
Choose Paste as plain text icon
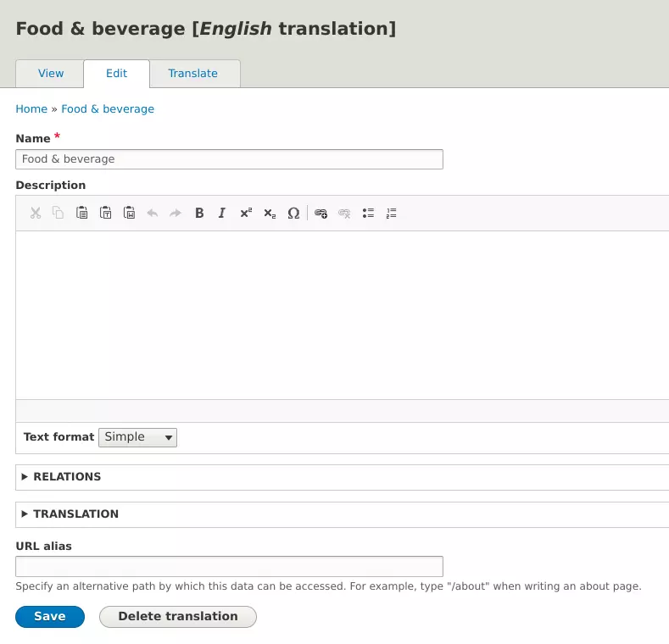click(105, 214)
